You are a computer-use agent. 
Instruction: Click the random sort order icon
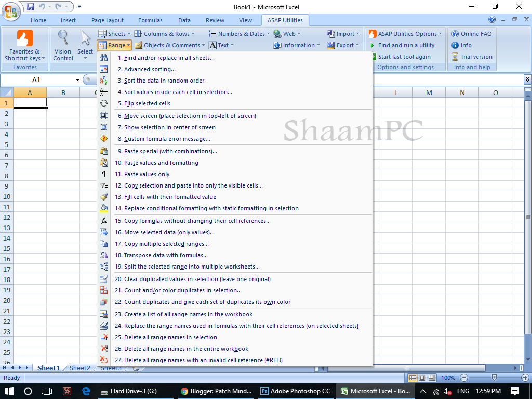click(104, 81)
